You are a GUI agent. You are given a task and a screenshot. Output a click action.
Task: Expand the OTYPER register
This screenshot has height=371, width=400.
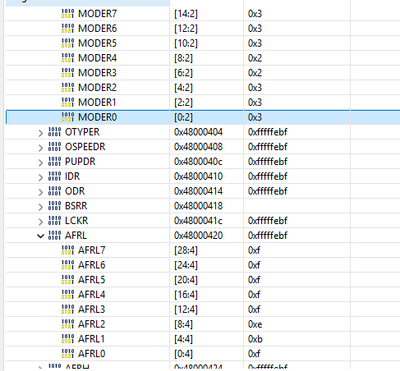(41, 133)
